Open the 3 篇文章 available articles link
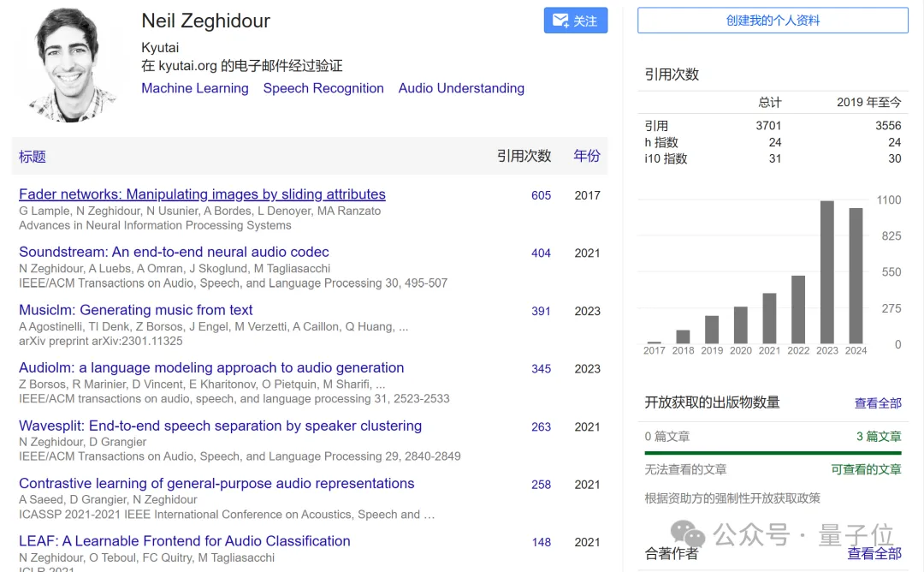 (879, 437)
